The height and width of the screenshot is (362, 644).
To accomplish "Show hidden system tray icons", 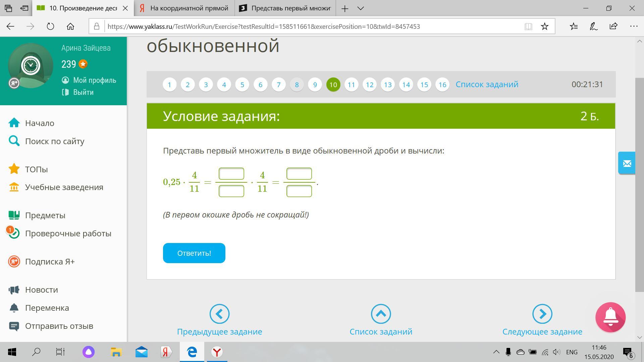I will [496, 352].
